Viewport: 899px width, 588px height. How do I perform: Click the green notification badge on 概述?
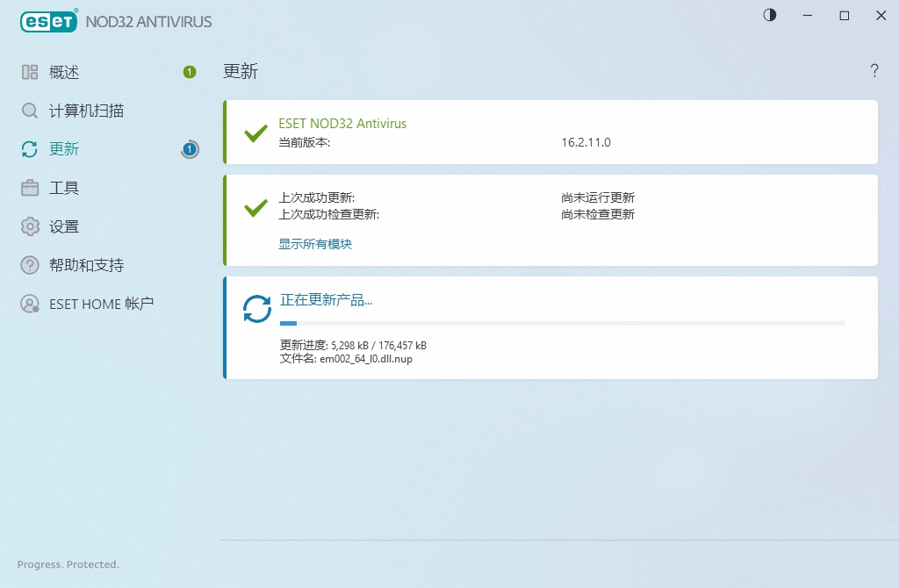pos(190,72)
